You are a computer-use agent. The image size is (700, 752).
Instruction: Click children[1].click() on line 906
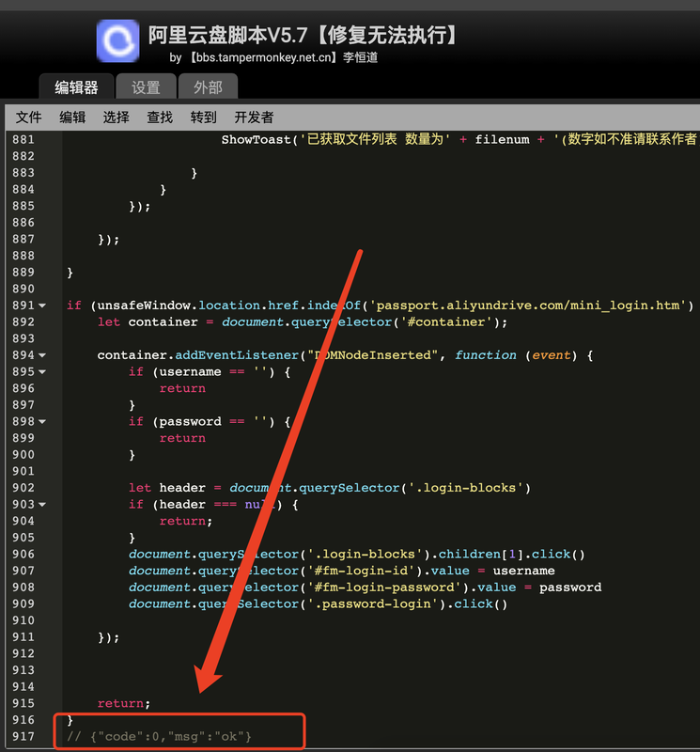(x=511, y=555)
